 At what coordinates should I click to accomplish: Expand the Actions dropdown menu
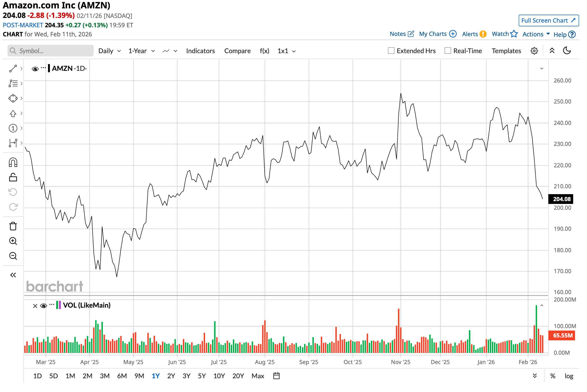coord(536,34)
